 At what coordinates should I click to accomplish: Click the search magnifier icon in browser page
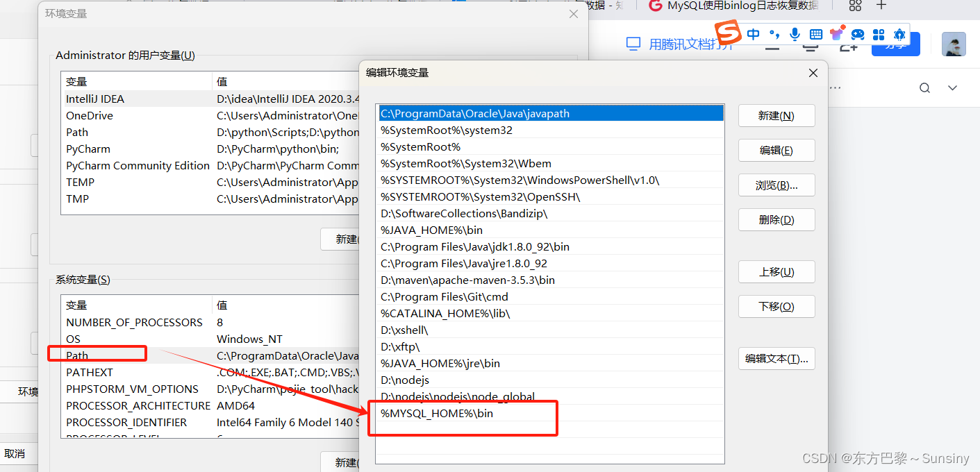(924, 88)
